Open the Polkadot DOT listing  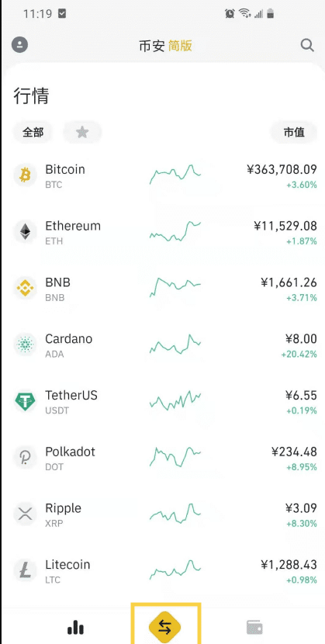163,458
